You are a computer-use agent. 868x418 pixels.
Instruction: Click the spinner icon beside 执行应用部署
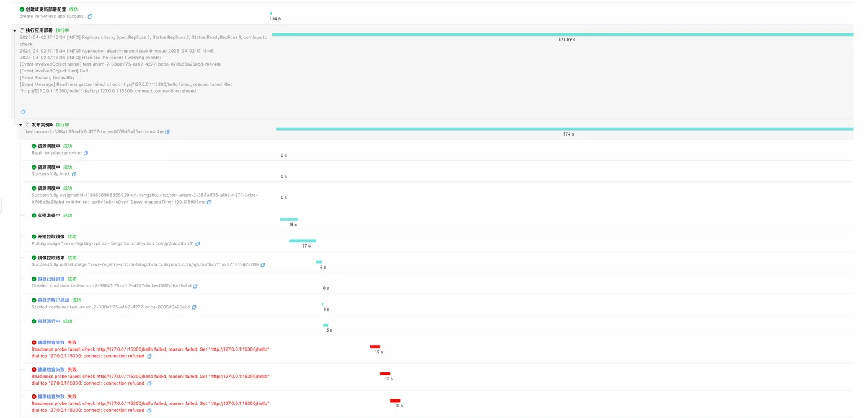click(22, 30)
